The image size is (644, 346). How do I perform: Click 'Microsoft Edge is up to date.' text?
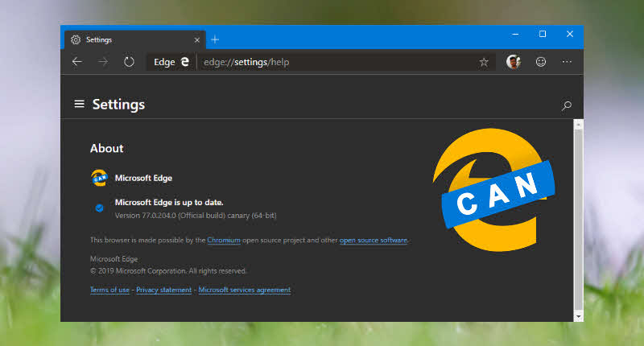pyautogui.click(x=169, y=202)
